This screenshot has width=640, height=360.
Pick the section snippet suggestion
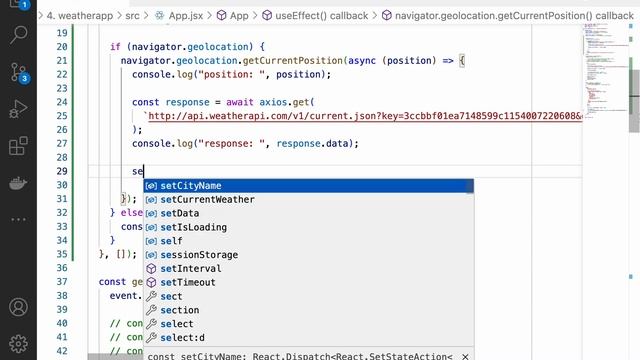click(309, 310)
